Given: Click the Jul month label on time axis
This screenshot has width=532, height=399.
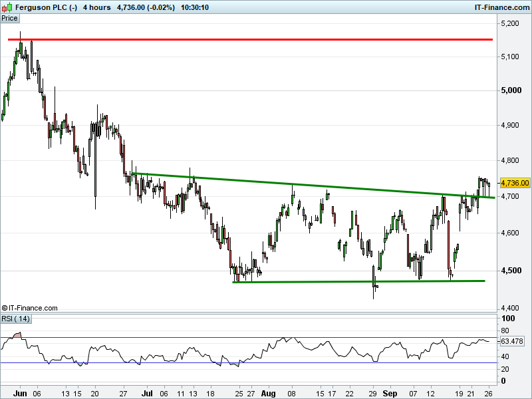Looking at the screenshot, I should pos(147,394).
